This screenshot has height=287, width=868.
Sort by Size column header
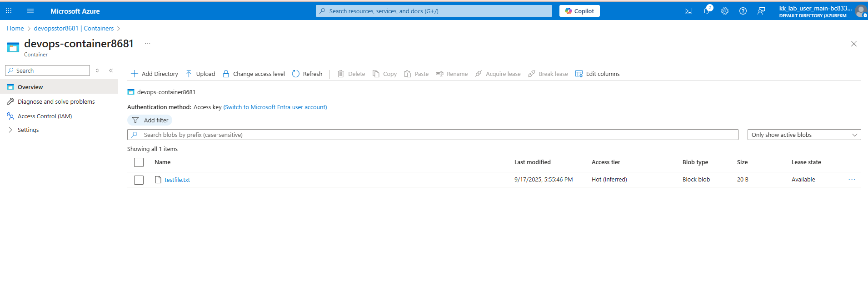(743, 162)
